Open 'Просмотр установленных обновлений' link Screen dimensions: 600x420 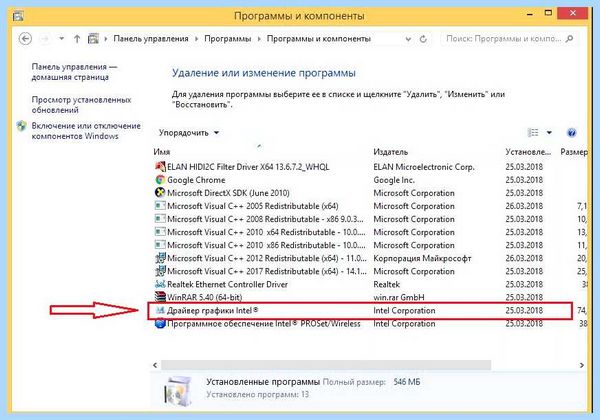[81, 105]
